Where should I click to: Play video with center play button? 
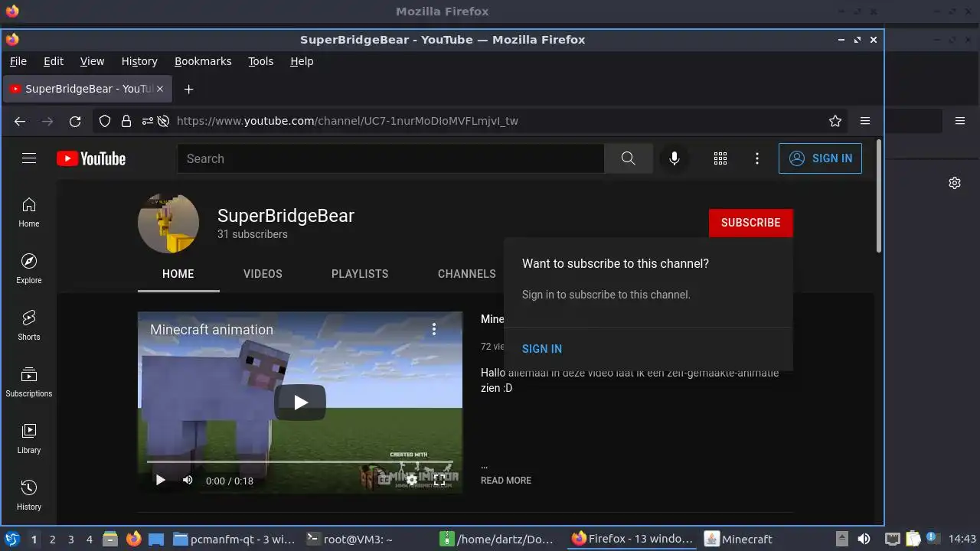pos(300,403)
